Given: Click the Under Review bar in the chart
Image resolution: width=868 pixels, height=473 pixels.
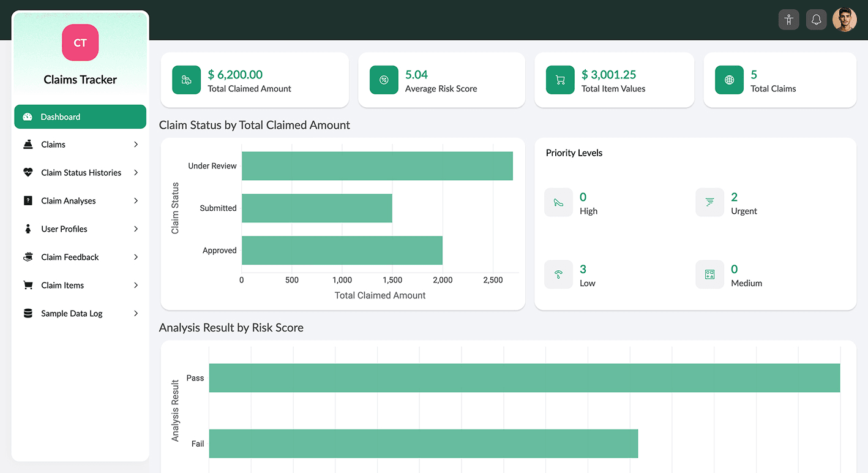Looking at the screenshot, I should point(376,165).
